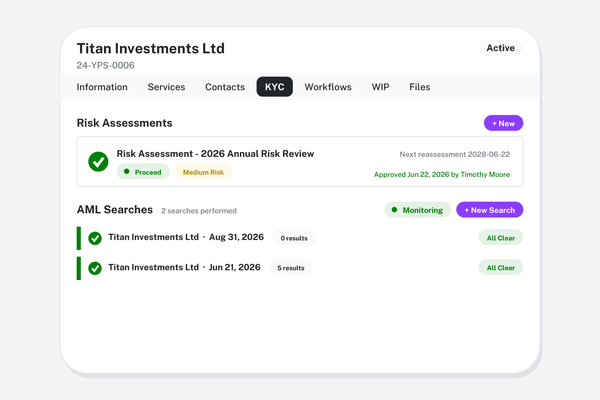Viewport: 600px width, 400px height.
Task: Add a new risk assessment with + New
Action: click(503, 123)
